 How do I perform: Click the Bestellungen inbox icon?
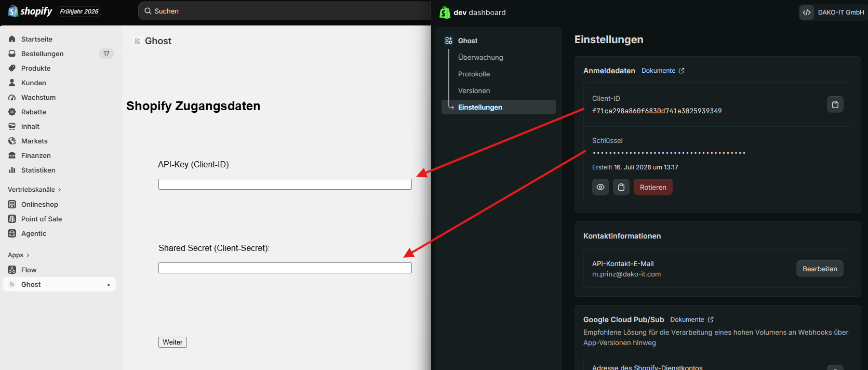point(12,54)
